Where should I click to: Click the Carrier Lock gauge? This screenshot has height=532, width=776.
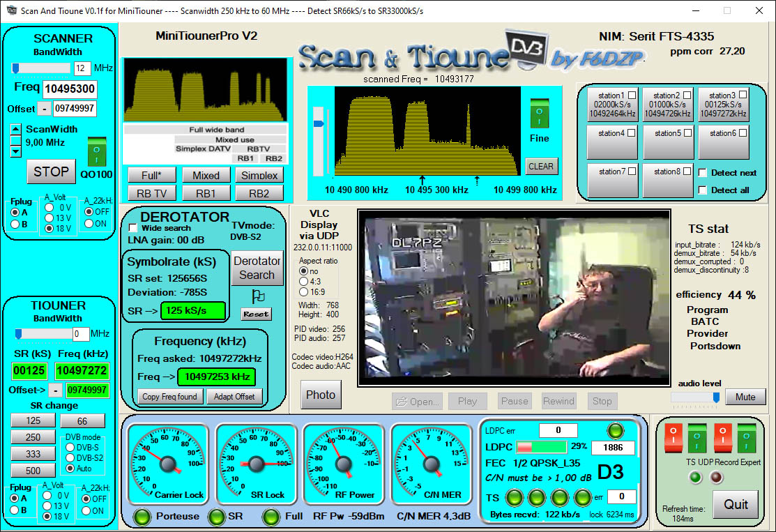click(x=168, y=464)
